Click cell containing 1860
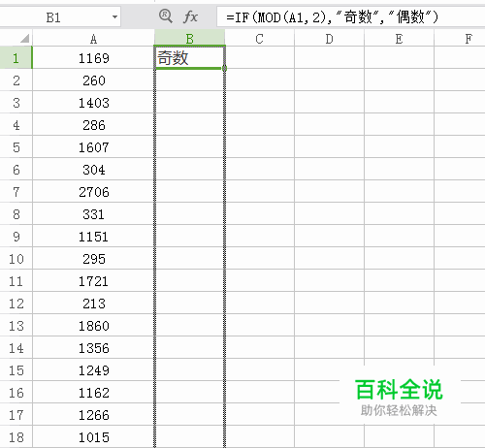This screenshot has height=448, width=485. coord(93,325)
